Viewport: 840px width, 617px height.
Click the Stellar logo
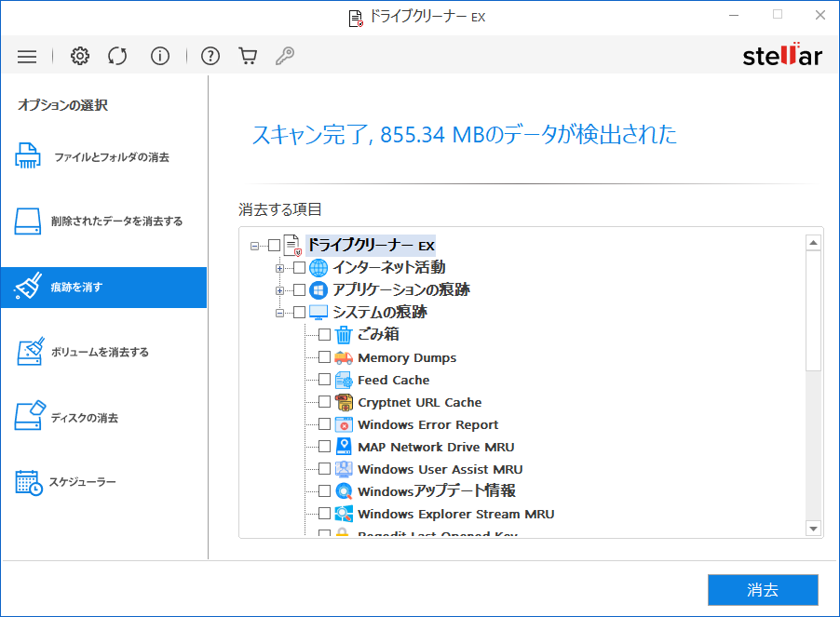click(x=783, y=55)
